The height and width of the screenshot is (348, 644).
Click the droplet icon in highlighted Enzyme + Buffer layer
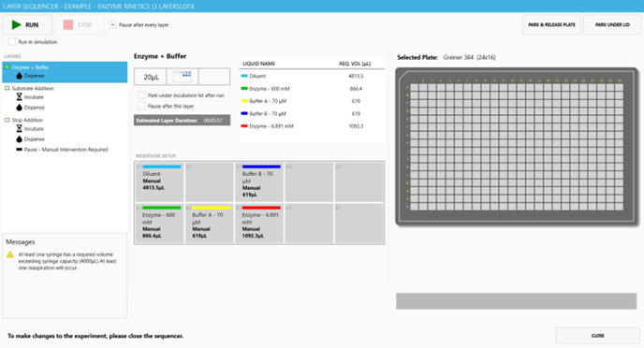pos(19,76)
